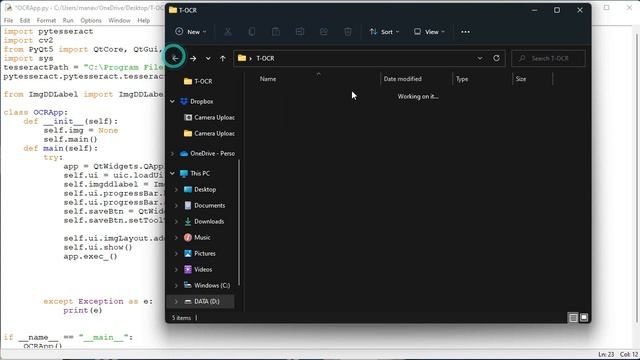The height and width of the screenshot is (360, 640).
Task: Open the See more ellipsis menu
Action: pyautogui.click(x=465, y=32)
